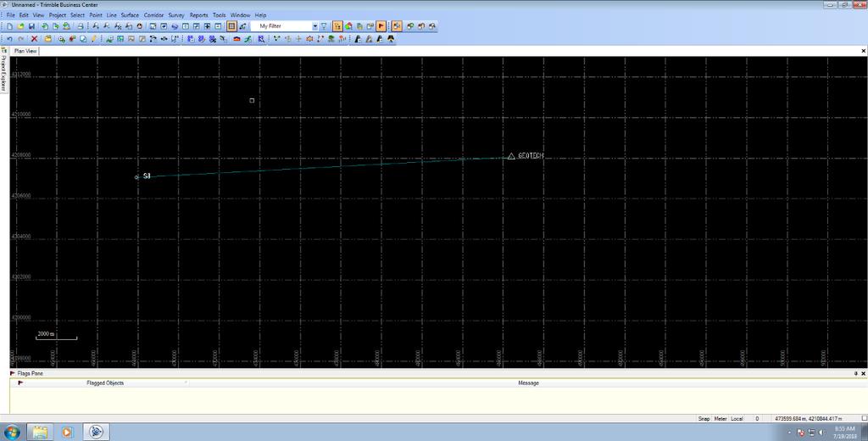This screenshot has height=441, width=868.
Task: Click the round red pan/orbit icon
Action: click(x=140, y=26)
